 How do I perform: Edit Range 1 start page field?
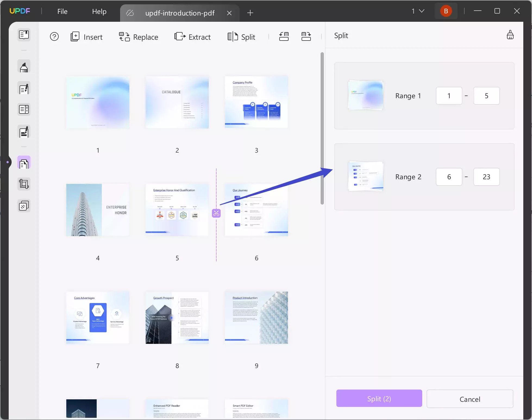(449, 96)
